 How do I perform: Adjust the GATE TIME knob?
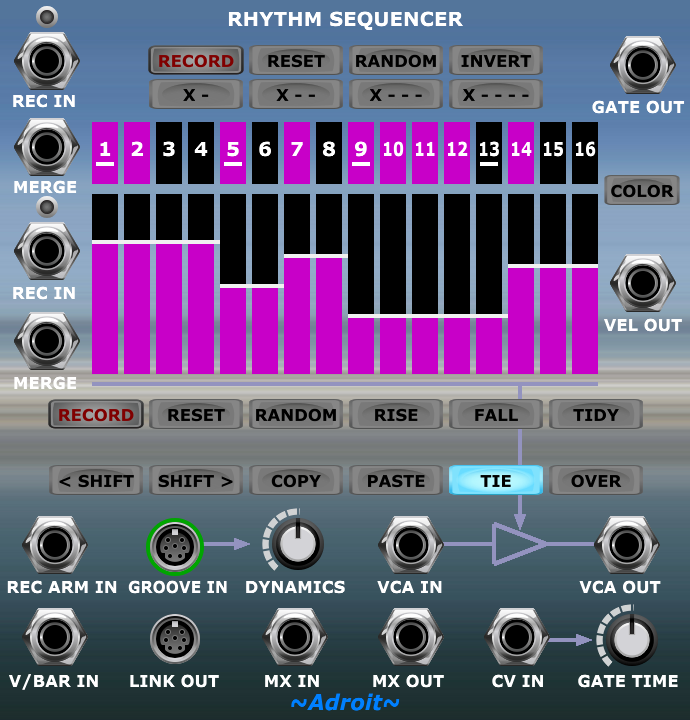(631, 640)
